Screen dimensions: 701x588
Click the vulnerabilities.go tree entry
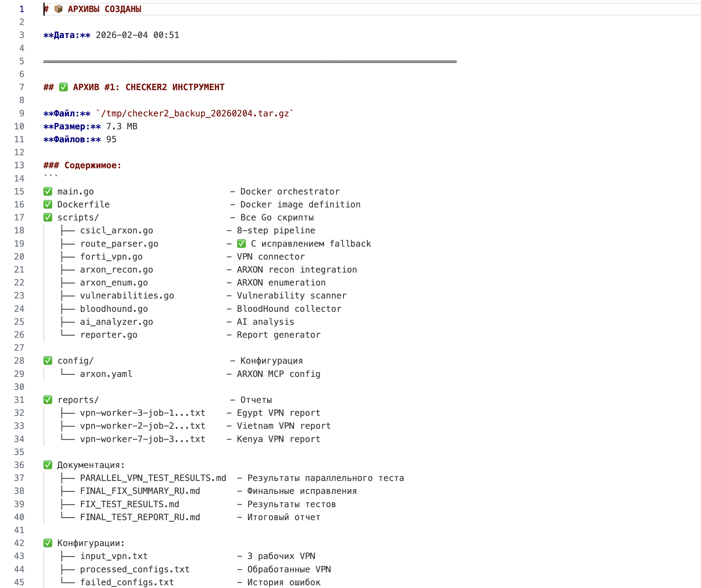pos(127,296)
